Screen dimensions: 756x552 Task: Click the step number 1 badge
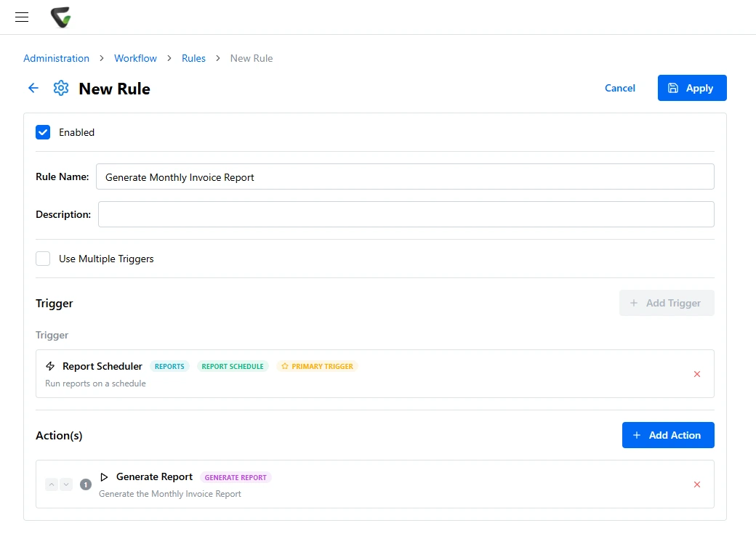[x=86, y=484]
